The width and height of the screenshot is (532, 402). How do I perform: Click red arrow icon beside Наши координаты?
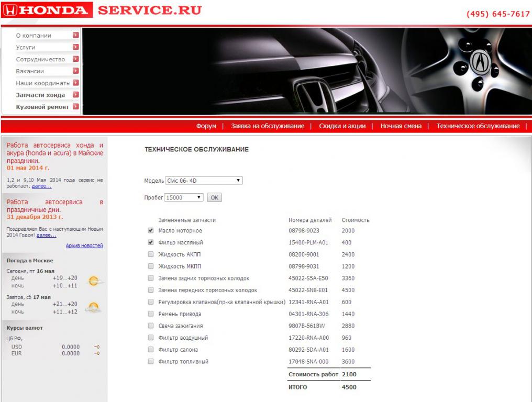click(x=75, y=82)
